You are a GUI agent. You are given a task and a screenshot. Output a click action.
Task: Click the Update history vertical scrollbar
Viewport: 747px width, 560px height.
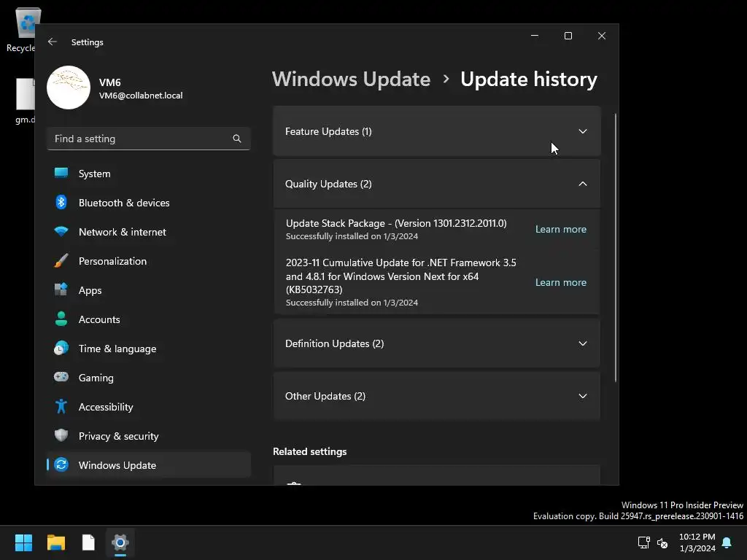pos(616,248)
